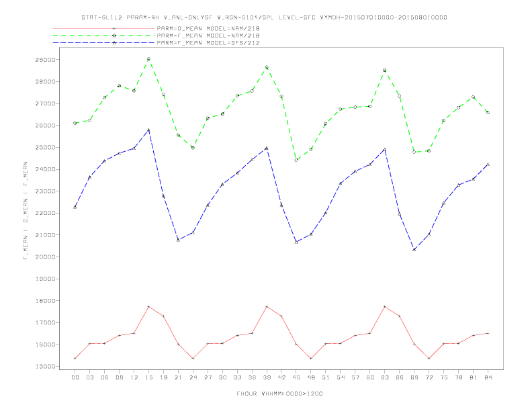Image resolution: width=532 pixels, height=411 pixels.
Task: Click the x-axis tick label 48
Action: pyautogui.click(x=311, y=377)
